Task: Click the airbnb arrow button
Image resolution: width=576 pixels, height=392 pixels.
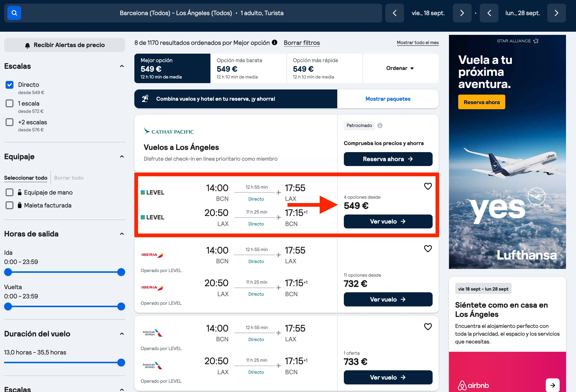Action: tap(552, 385)
